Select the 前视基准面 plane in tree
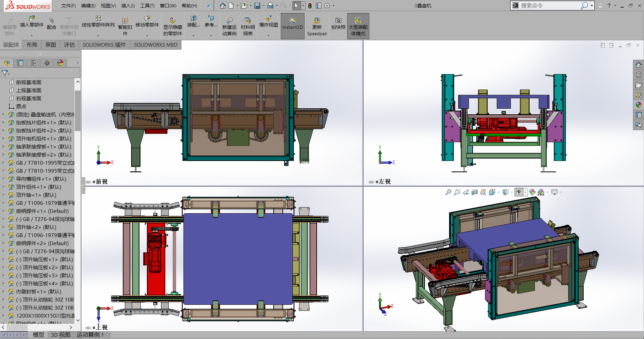 pos(29,82)
